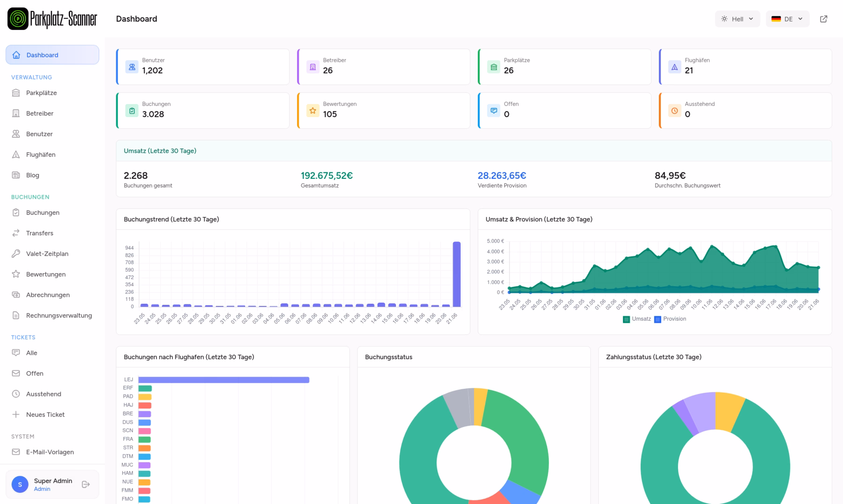Click the Umsatz (Letzte 30 Tage) heading
The width and height of the screenshot is (843, 504).
pos(160,151)
